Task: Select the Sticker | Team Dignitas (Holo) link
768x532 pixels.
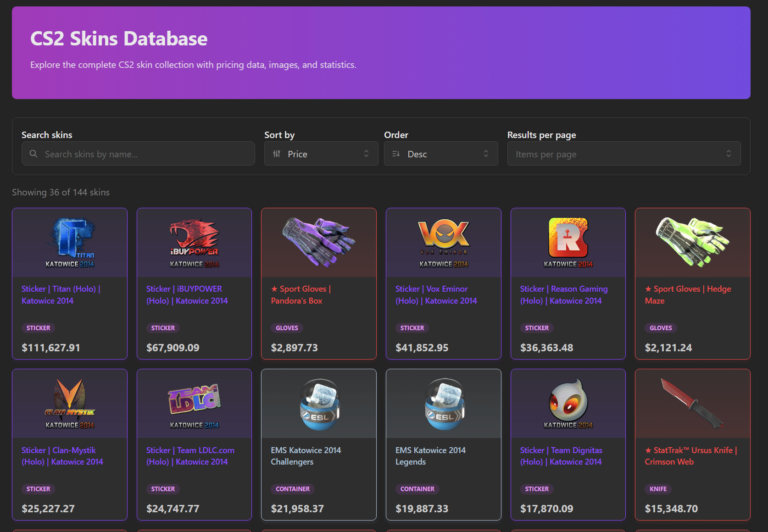Action: [561, 456]
